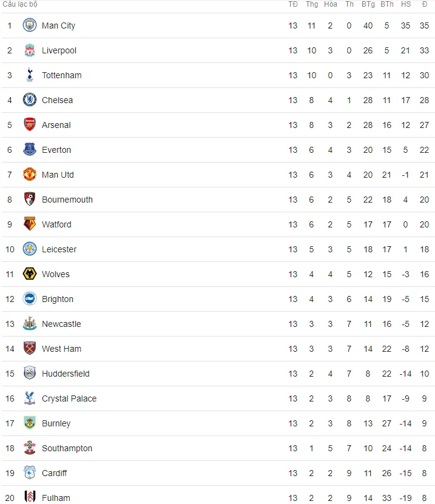The height and width of the screenshot is (504, 435).
Task: Click the Arsenal cannon crest
Action: 30,125
